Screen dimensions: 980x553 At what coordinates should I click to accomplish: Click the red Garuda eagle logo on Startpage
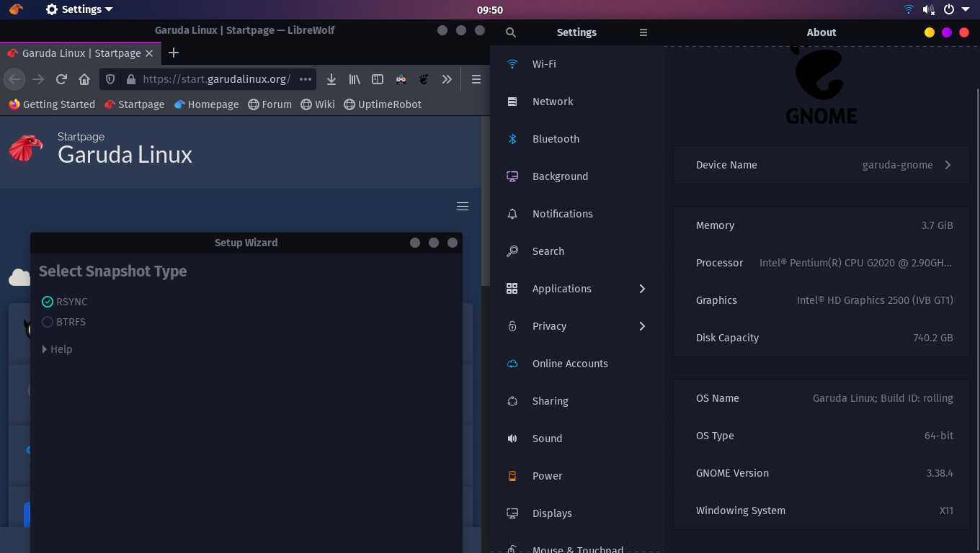point(26,148)
